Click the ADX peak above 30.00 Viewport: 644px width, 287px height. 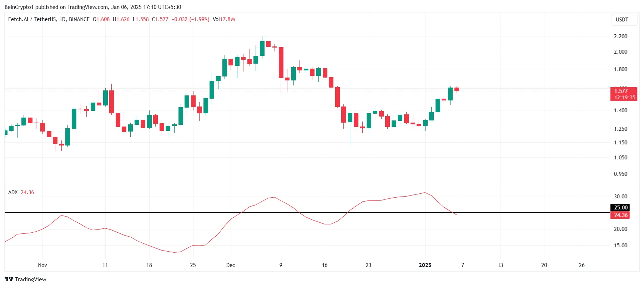coord(424,193)
